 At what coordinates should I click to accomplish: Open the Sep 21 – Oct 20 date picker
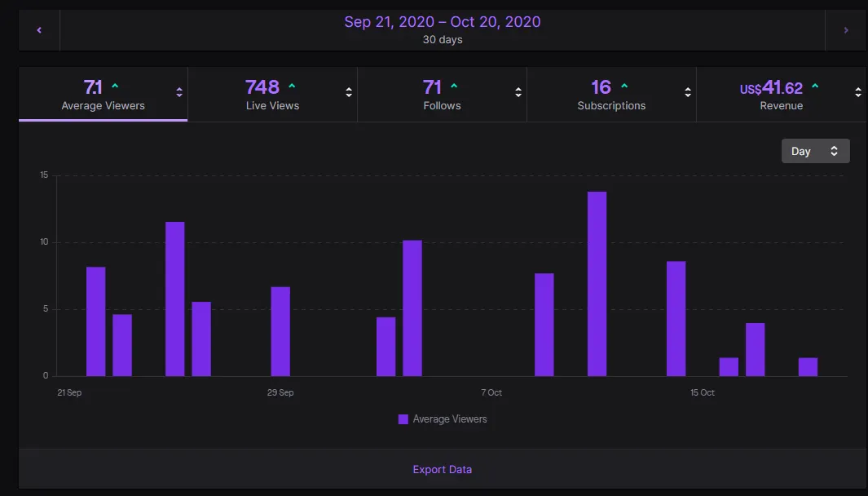click(x=443, y=30)
